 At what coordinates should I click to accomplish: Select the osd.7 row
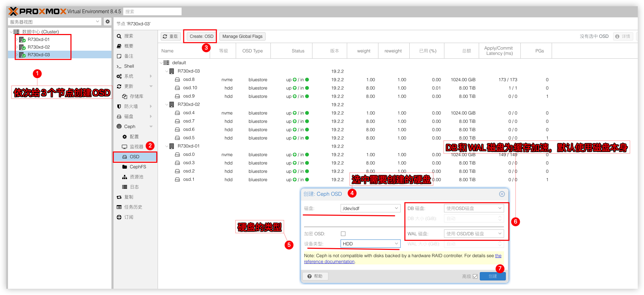(398, 121)
